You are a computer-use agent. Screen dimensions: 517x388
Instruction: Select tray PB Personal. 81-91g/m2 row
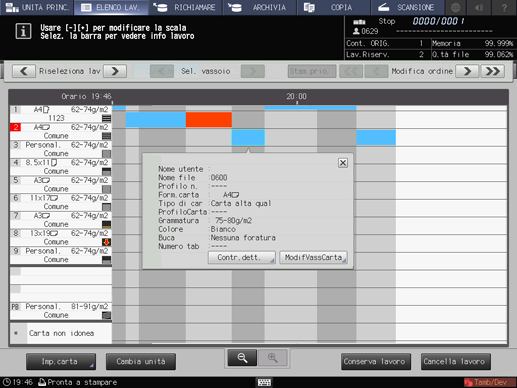[x=61, y=311]
